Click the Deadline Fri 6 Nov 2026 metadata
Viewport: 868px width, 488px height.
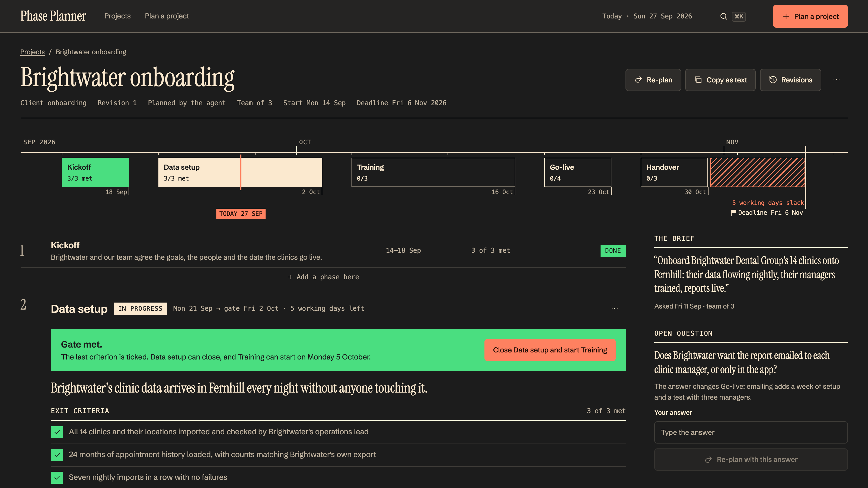click(401, 103)
